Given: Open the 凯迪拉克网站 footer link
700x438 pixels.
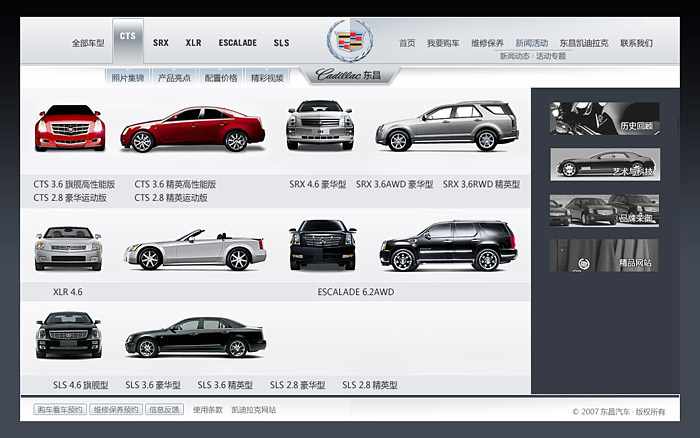Looking at the screenshot, I should tap(254, 409).
